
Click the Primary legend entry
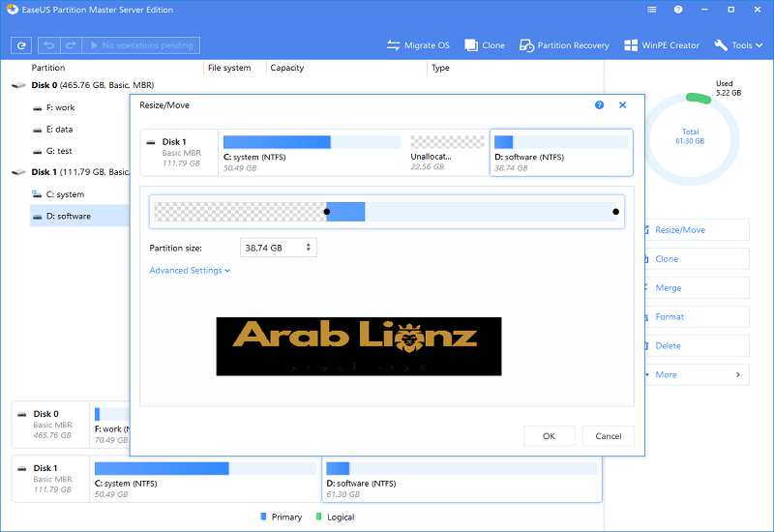[x=281, y=517]
